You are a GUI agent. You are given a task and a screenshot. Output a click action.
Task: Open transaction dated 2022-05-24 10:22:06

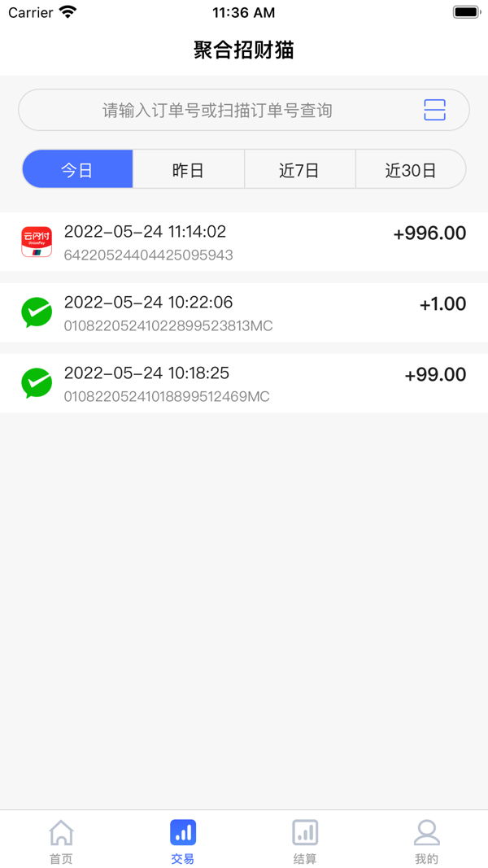pos(244,312)
